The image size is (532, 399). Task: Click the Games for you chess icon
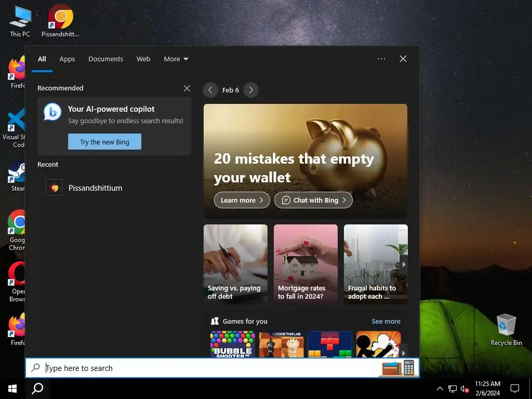215,321
